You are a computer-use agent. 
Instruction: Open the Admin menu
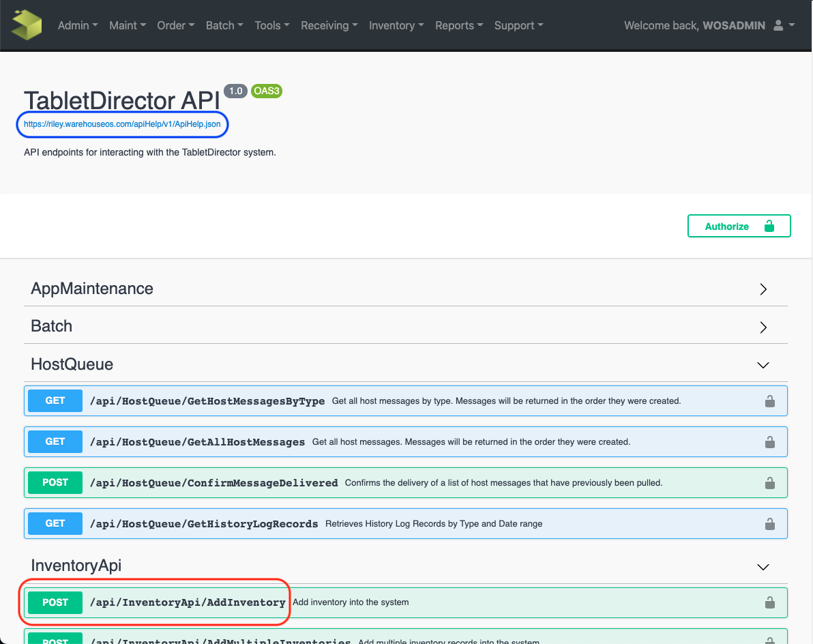[78, 25]
